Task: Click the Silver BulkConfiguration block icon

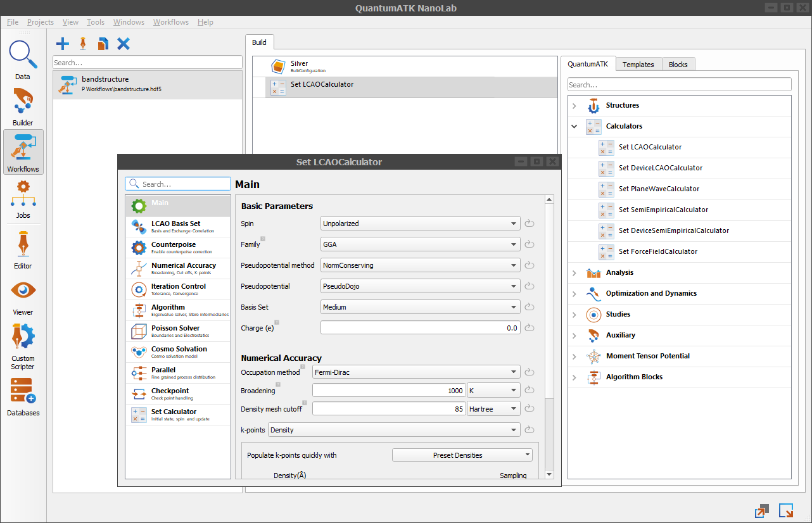Action: [x=278, y=66]
